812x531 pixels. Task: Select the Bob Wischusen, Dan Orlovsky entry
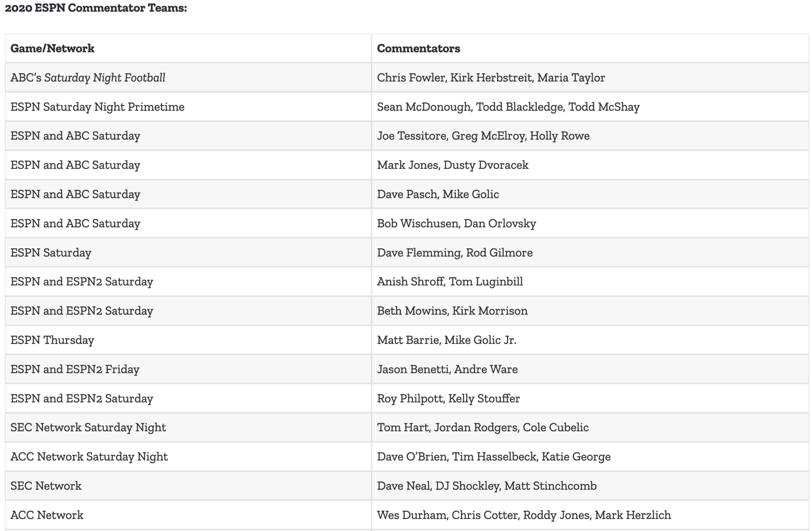(x=456, y=224)
